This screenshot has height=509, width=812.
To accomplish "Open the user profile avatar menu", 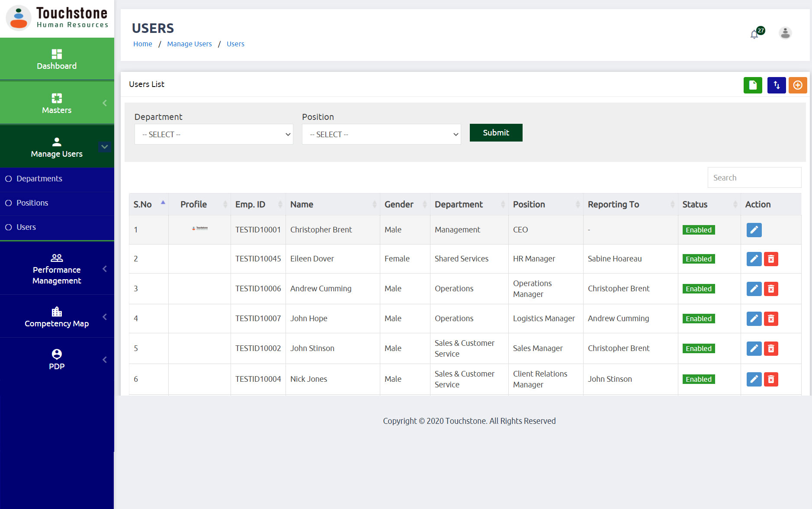I will [785, 33].
